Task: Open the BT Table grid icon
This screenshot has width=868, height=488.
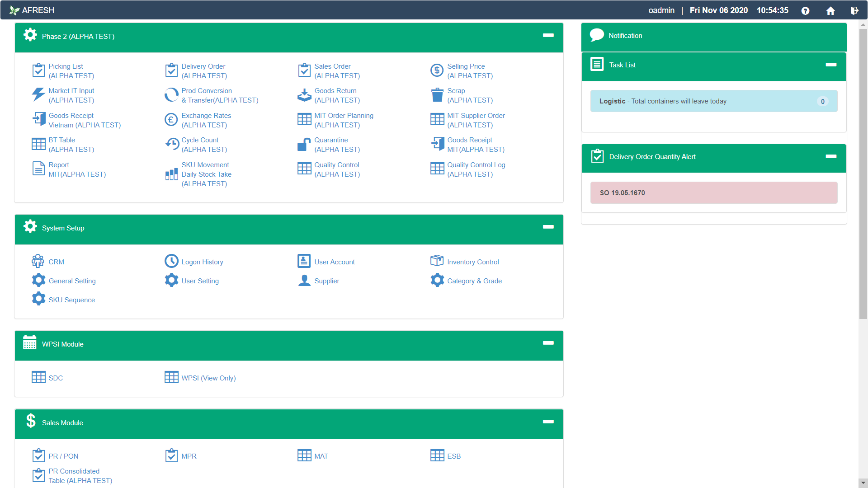Action: 38,144
